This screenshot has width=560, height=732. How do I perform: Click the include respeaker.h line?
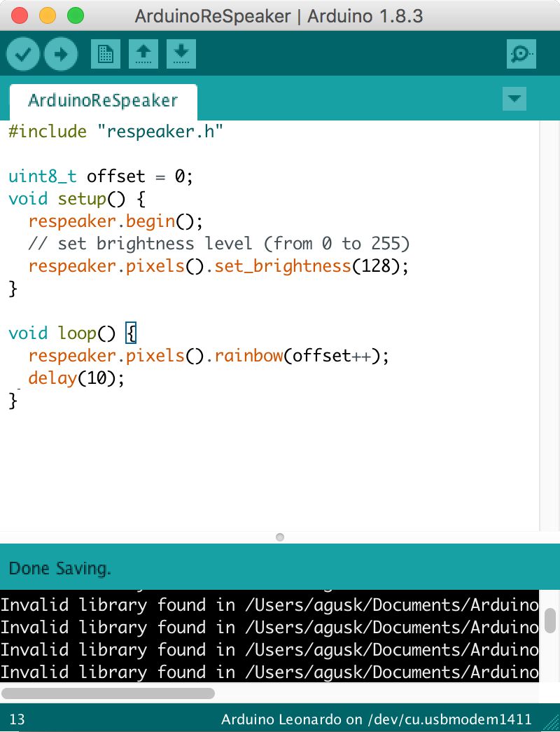[115, 132]
